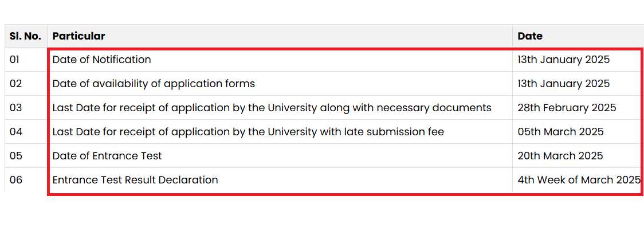Click the '13th January 2025' date in row 01

tap(564, 60)
